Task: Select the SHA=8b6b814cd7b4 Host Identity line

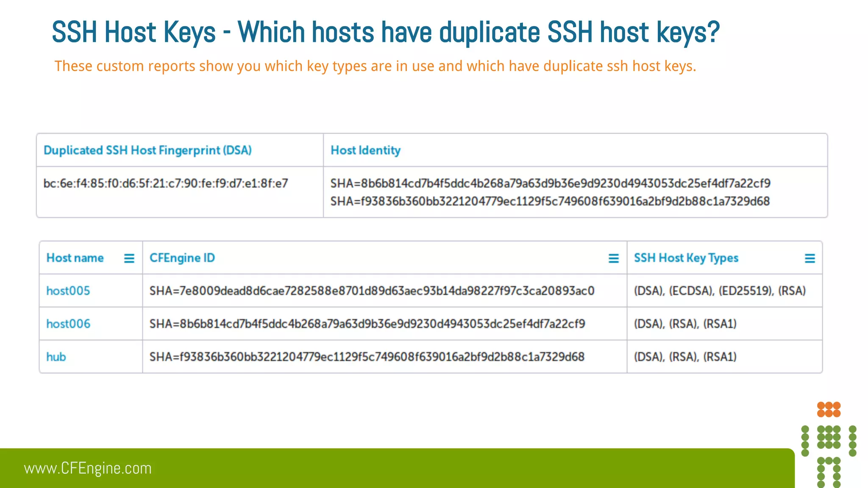Action: coord(551,183)
